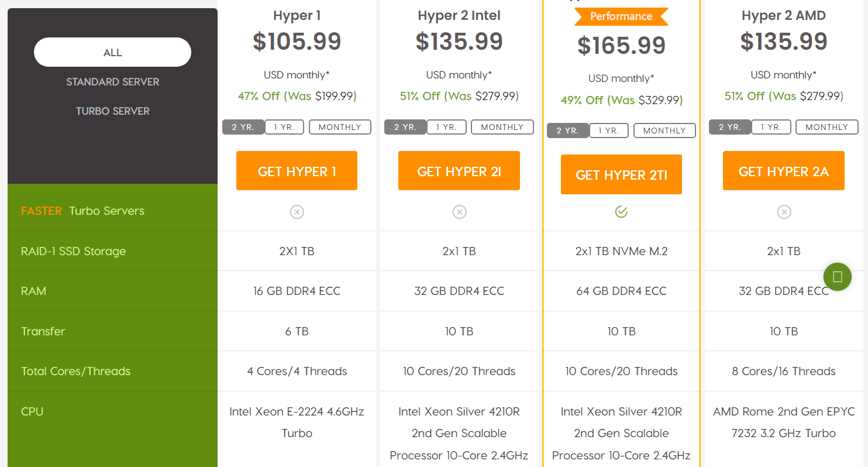Screen dimensions: 868x467
Task: Select 2 YR. billing for Hyper 1
Action: click(x=243, y=127)
